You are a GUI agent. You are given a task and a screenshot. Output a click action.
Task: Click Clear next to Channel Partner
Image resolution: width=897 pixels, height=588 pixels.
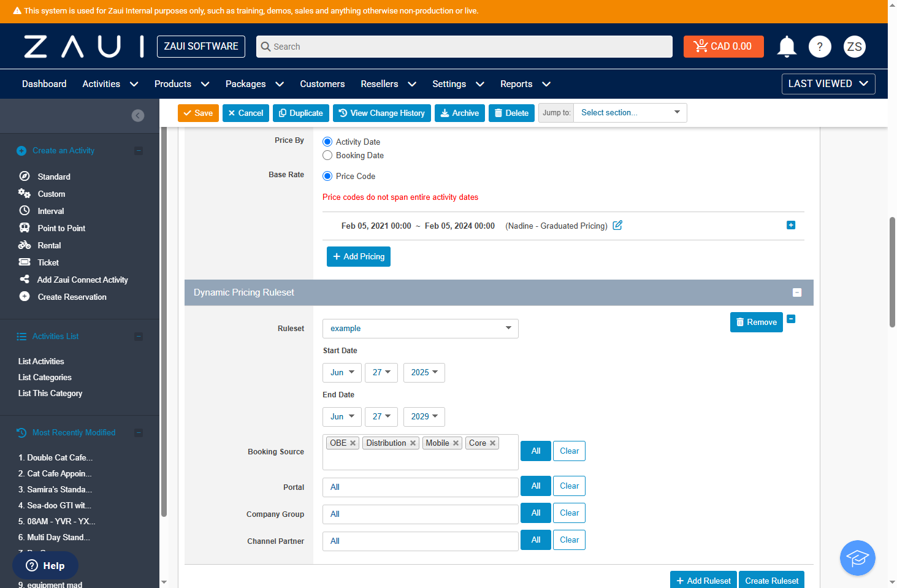tap(569, 540)
